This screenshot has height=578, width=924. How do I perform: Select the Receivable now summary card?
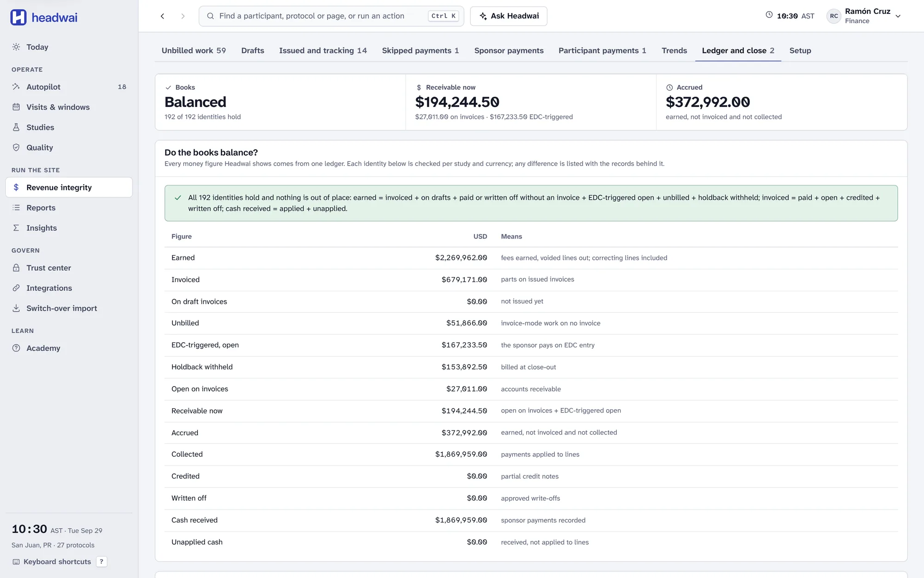pos(531,102)
